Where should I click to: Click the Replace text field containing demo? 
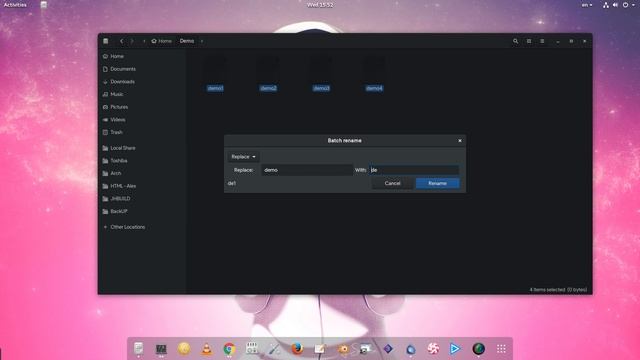click(x=307, y=170)
